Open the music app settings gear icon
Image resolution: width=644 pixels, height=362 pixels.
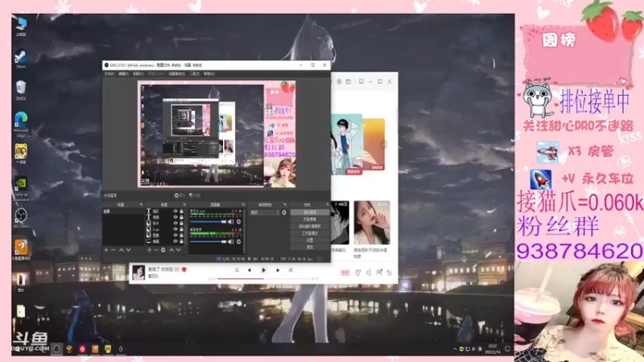click(x=339, y=82)
